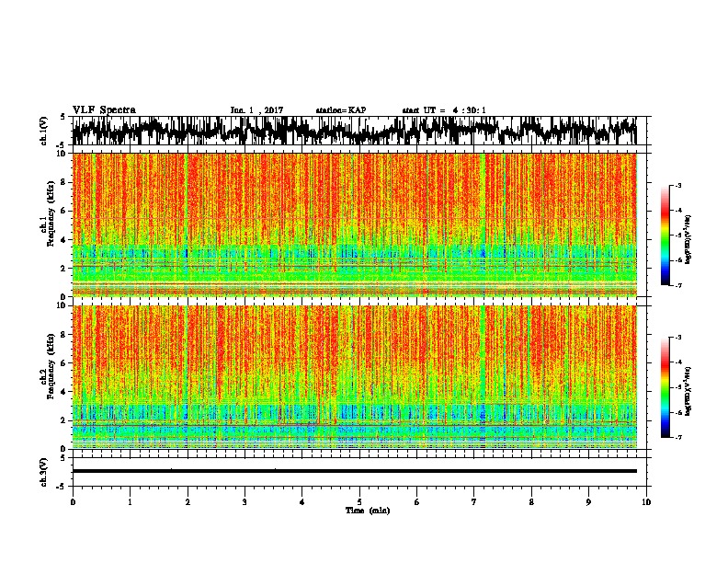
Task: Click the time axis tick label "7"
Action: click(474, 502)
